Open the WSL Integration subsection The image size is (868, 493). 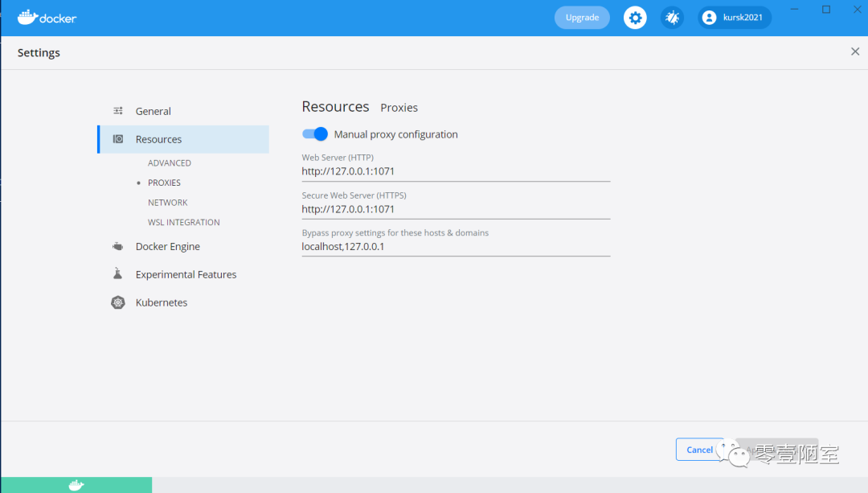click(x=184, y=222)
